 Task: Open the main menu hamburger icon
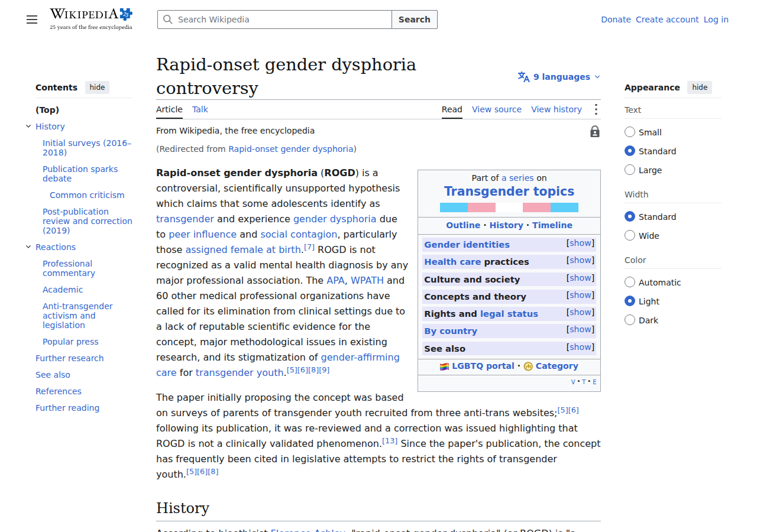(32, 20)
